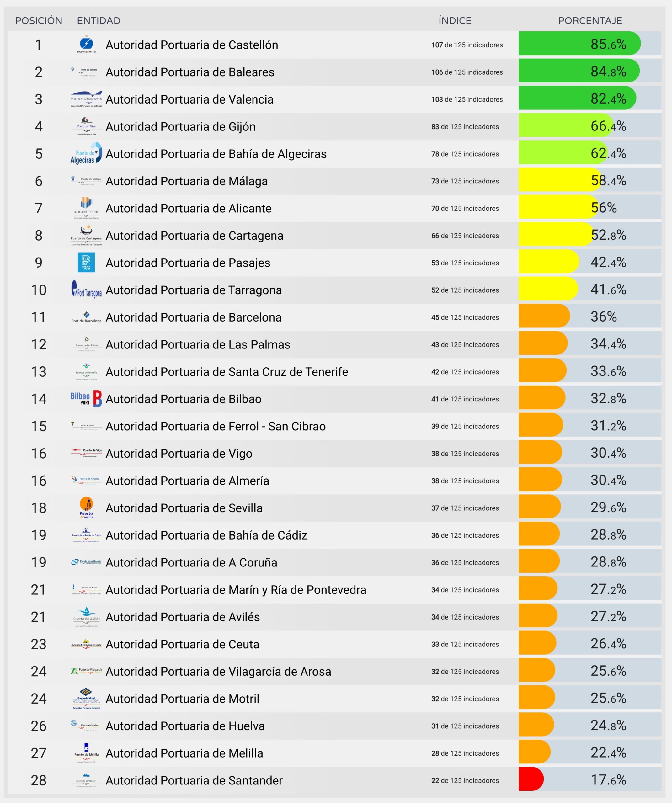Click the Valenciaport logo

87,99
